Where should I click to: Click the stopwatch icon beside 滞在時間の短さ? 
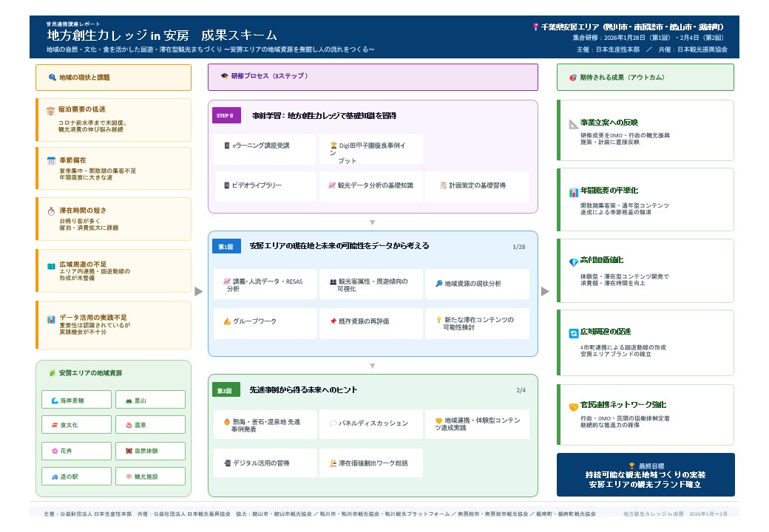coord(51,211)
